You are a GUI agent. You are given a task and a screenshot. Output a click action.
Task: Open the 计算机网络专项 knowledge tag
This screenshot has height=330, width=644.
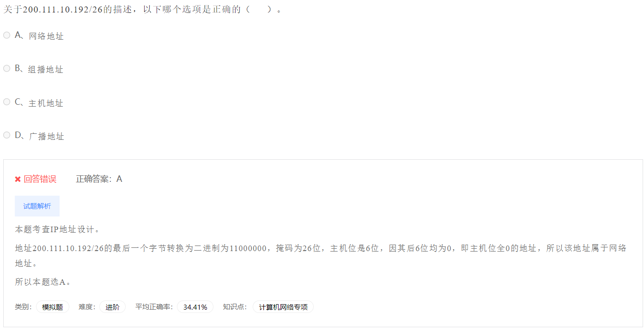[283, 307]
